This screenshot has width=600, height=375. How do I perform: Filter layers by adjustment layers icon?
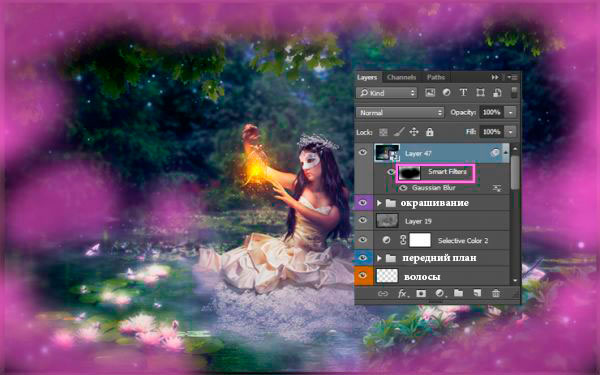(447, 93)
